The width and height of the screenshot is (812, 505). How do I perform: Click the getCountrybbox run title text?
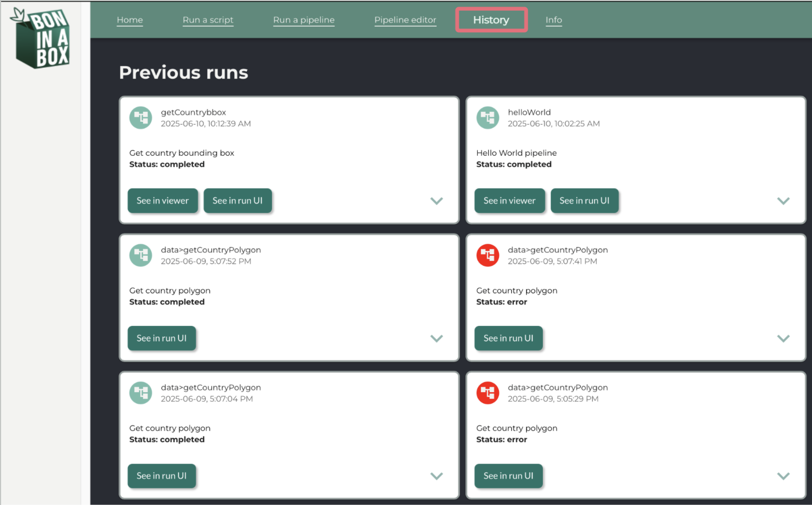[x=194, y=112]
